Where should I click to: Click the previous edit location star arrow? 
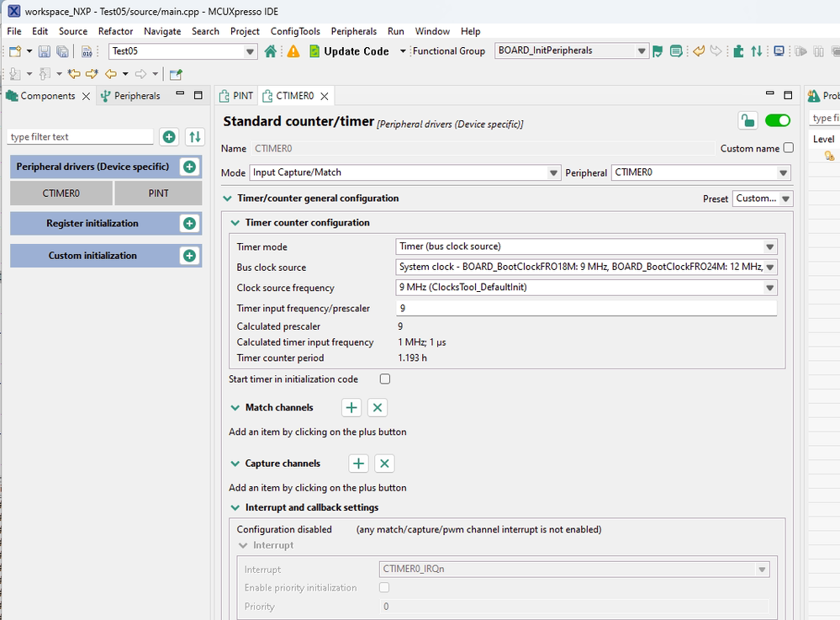pos(73,74)
